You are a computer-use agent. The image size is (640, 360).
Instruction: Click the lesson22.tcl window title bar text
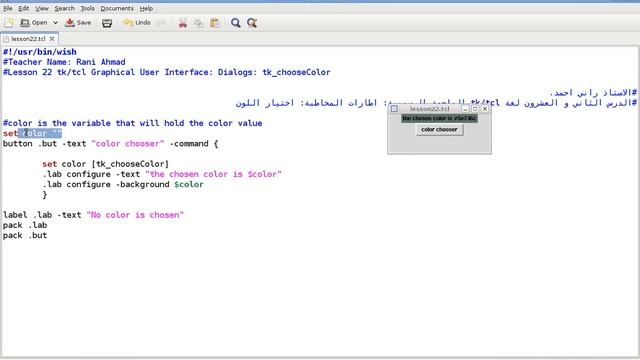(429, 109)
